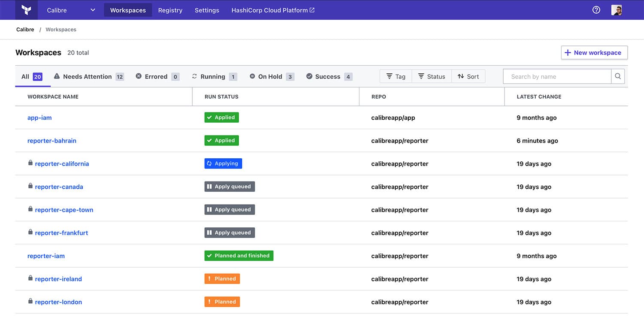Open the reporter-bahrain workspace

[x=52, y=140]
